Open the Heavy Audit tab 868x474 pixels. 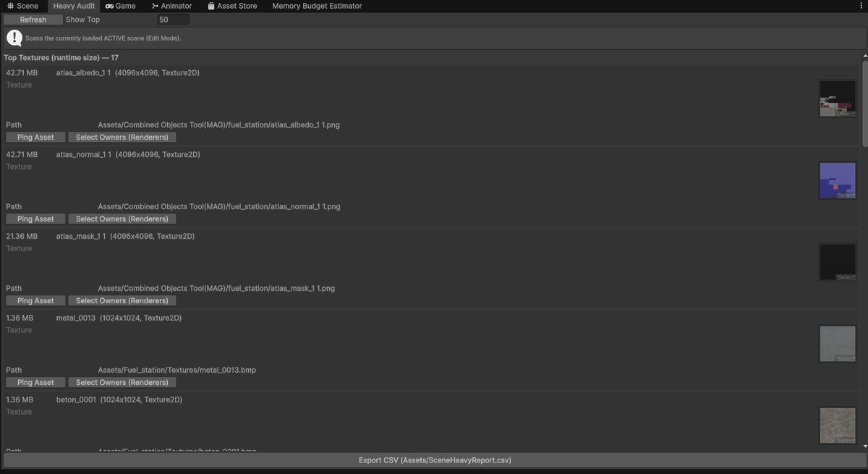(x=74, y=6)
